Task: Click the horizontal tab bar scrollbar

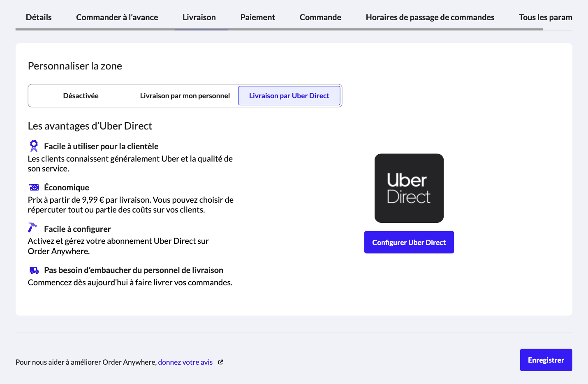Action: click(279, 30)
